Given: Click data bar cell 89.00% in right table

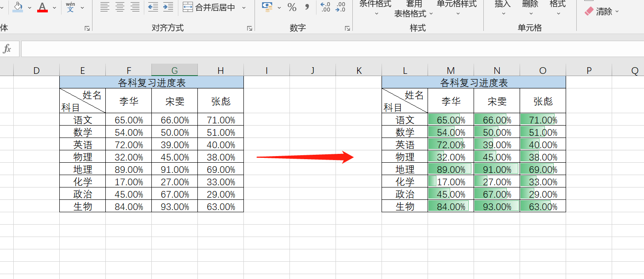Looking at the screenshot, I should pyautogui.click(x=451, y=169).
